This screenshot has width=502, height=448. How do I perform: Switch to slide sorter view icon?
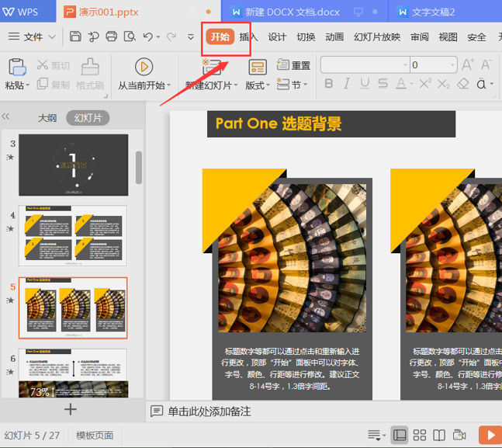[x=420, y=435]
